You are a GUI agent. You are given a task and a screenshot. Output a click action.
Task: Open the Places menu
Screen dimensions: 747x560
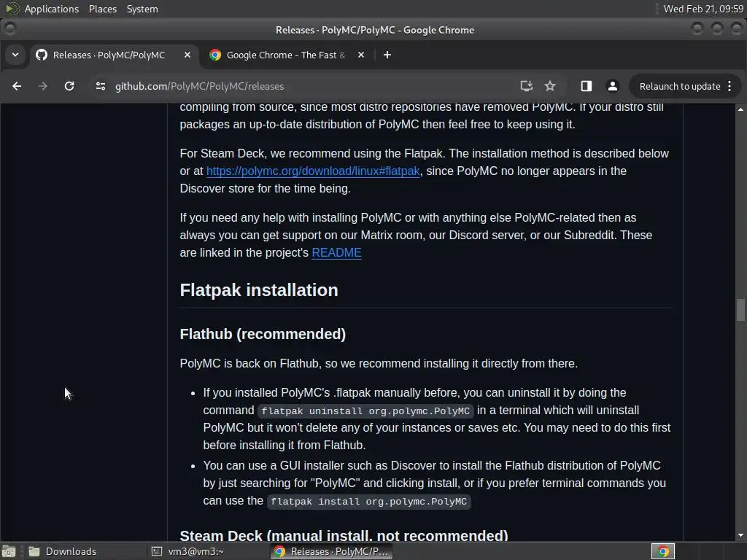click(102, 9)
